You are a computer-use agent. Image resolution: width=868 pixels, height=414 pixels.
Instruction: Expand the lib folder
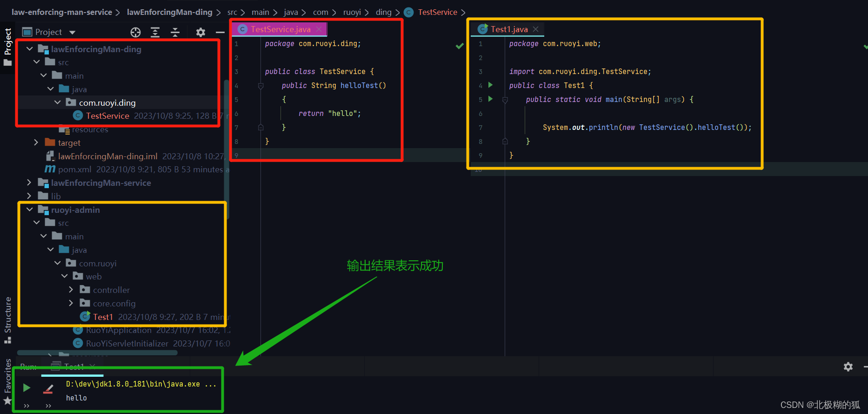tap(29, 196)
